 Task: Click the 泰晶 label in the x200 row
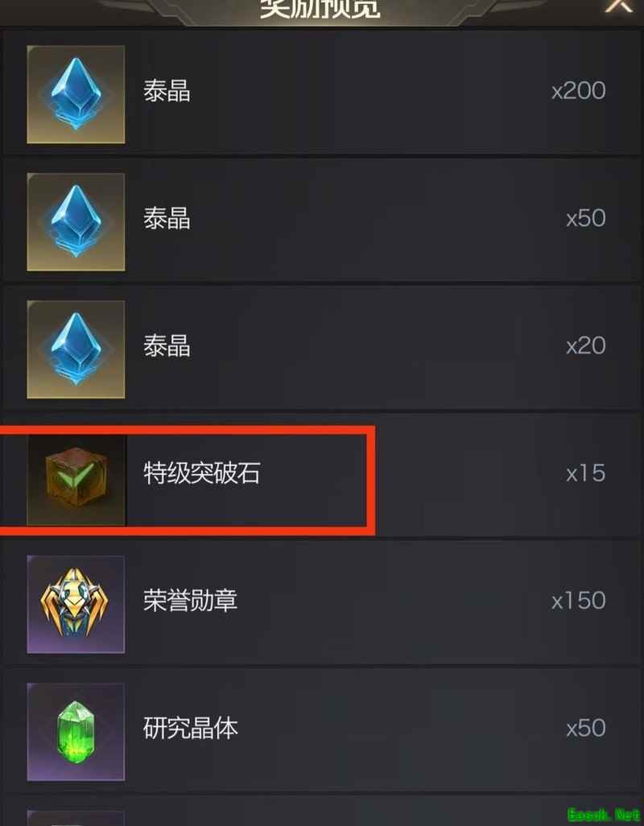167,91
